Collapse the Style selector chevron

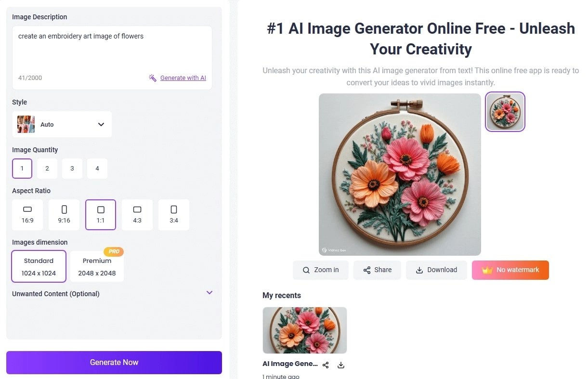pyautogui.click(x=101, y=124)
